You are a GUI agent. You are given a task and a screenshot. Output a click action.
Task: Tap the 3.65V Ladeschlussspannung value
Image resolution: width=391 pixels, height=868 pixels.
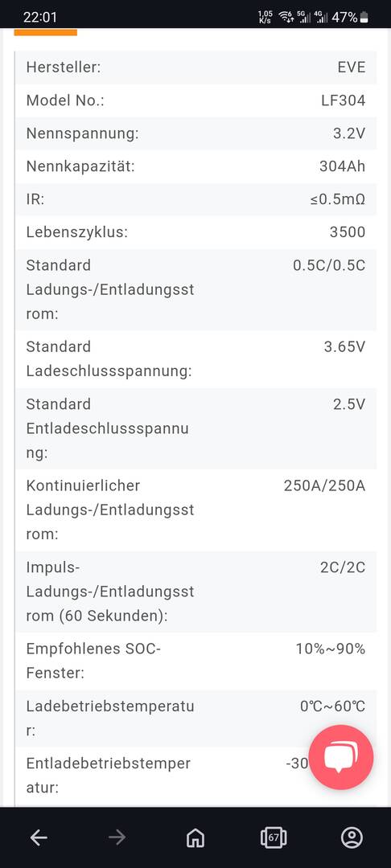(345, 346)
